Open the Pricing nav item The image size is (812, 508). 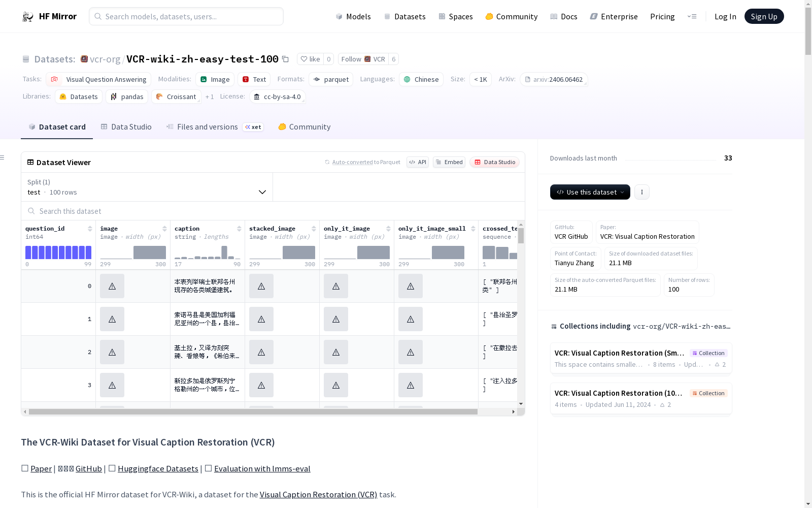click(662, 16)
